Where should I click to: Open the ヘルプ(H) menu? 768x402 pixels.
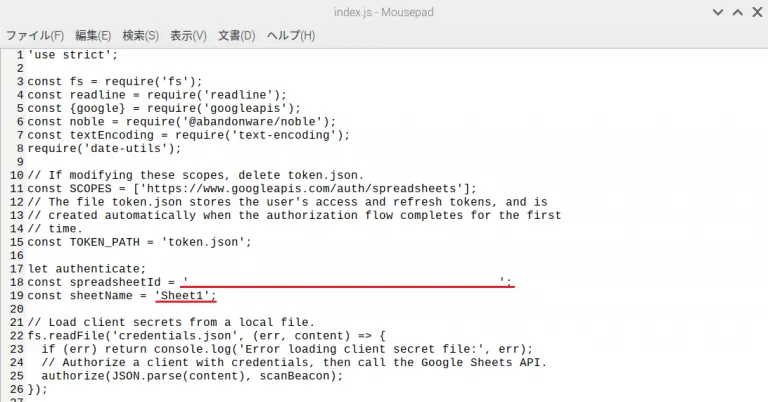point(287,35)
